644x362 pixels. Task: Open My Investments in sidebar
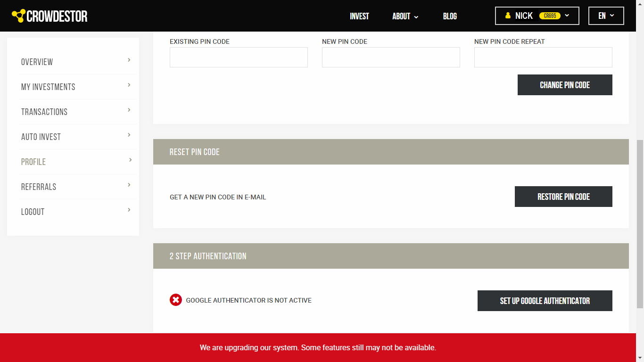point(48,87)
